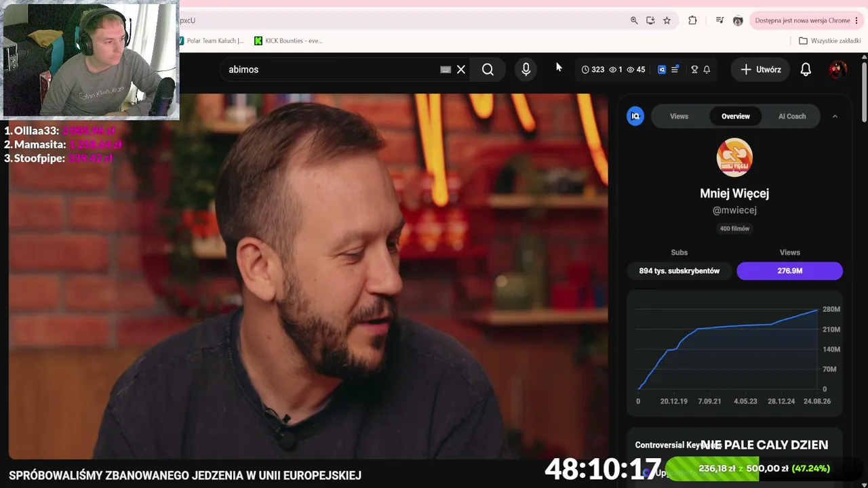This screenshot has height=488, width=868.
Task: Open the YouTube account avatar menu
Action: [837, 69]
